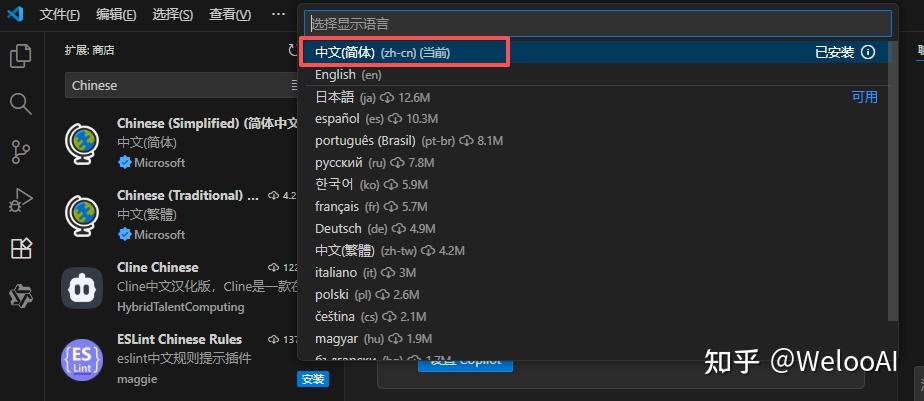Viewport: 924px width, 401px height.
Task: Open the 文件(F) menu
Action: pyautogui.click(x=60, y=15)
